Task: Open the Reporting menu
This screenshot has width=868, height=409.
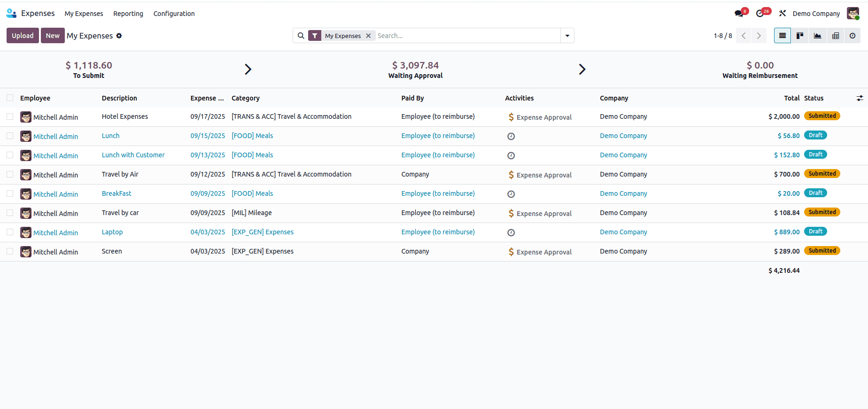Action: [128, 14]
